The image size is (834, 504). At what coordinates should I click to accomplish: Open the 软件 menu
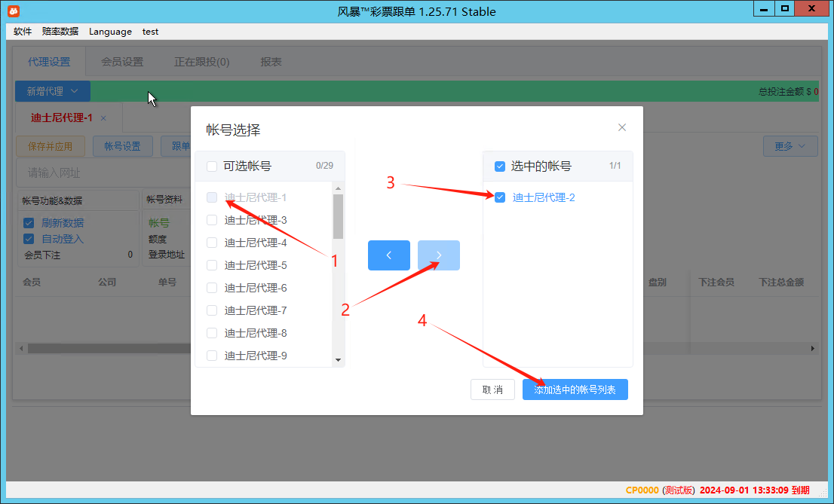click(x=23, y=32)
